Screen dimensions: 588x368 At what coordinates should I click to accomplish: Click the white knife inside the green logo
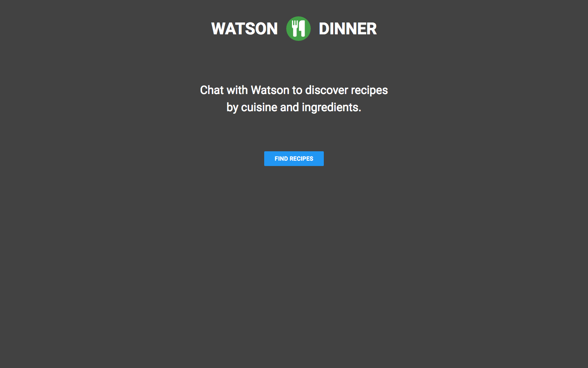coord(302,28)
